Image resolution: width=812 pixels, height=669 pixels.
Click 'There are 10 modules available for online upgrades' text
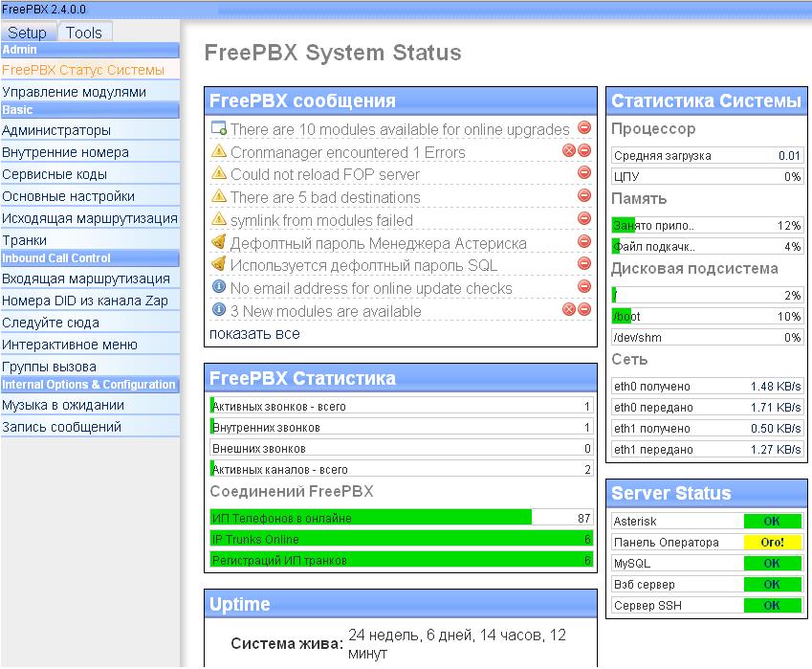point(400,129)
